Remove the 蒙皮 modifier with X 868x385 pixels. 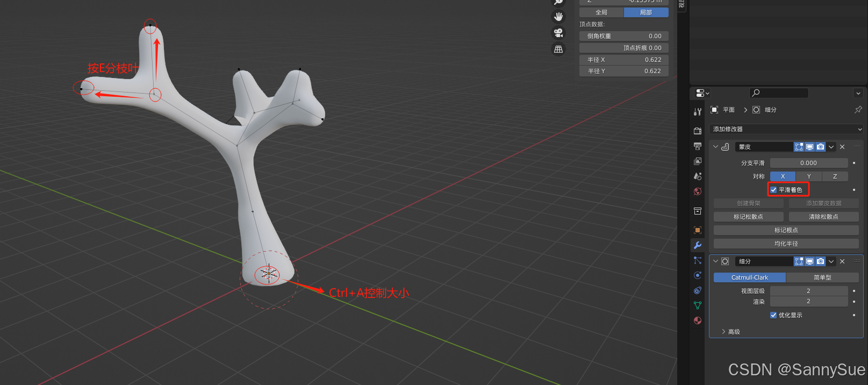pos(842,147)
